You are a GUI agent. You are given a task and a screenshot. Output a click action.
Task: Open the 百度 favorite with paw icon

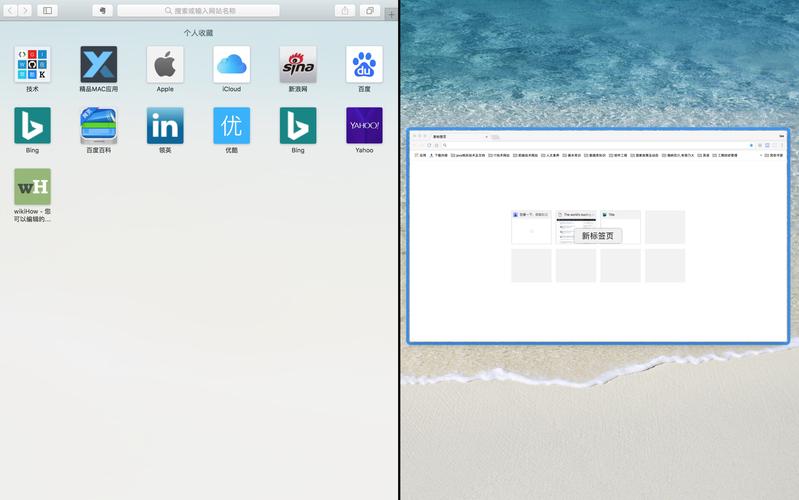(364, 64)
